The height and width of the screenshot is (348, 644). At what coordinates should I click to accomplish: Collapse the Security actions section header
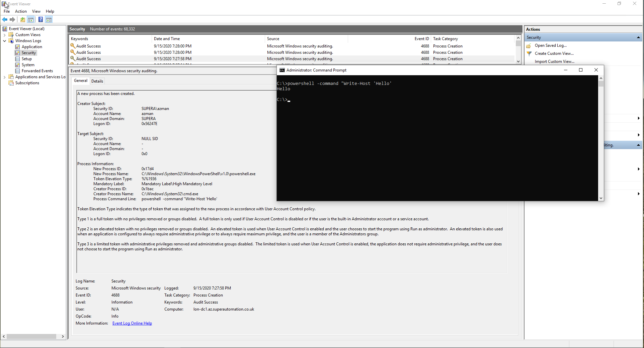638,37
